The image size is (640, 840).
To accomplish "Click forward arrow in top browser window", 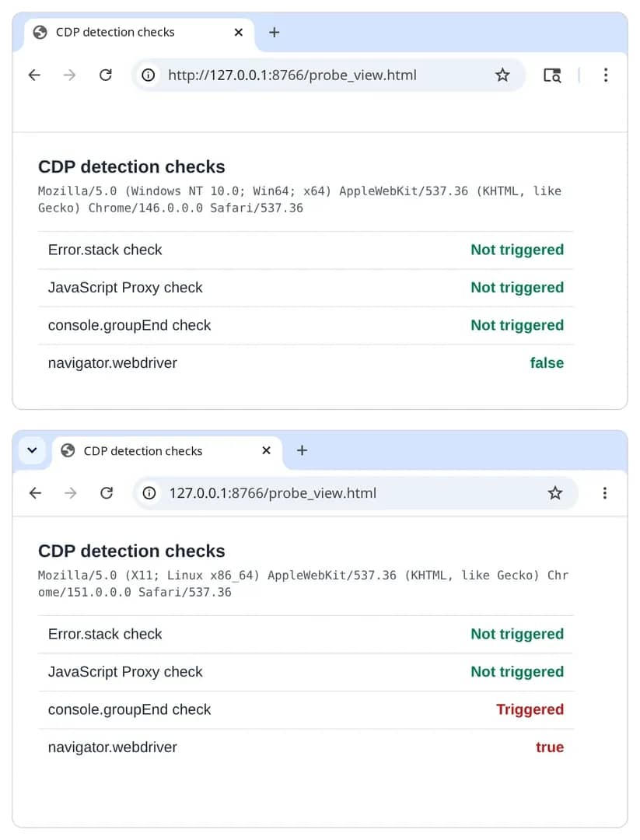I will [70, 75].
